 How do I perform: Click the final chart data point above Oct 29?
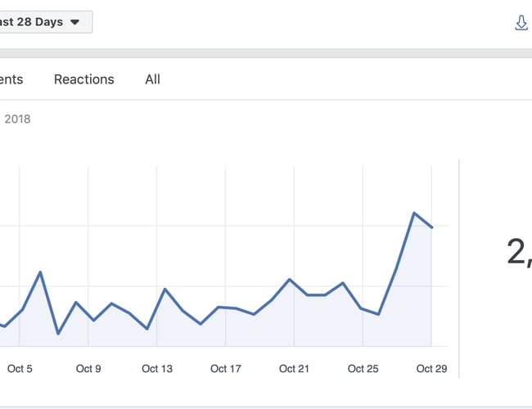coord(432,227)
